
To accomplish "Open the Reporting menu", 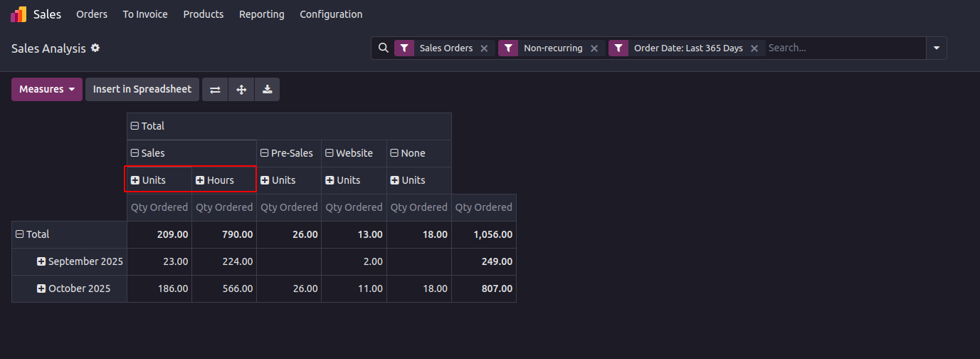I will coord(261,14).
